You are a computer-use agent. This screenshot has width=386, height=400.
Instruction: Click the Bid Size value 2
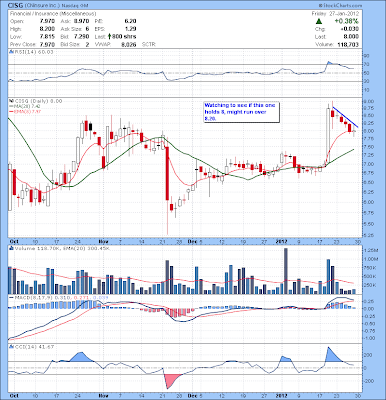click(87, 44)
